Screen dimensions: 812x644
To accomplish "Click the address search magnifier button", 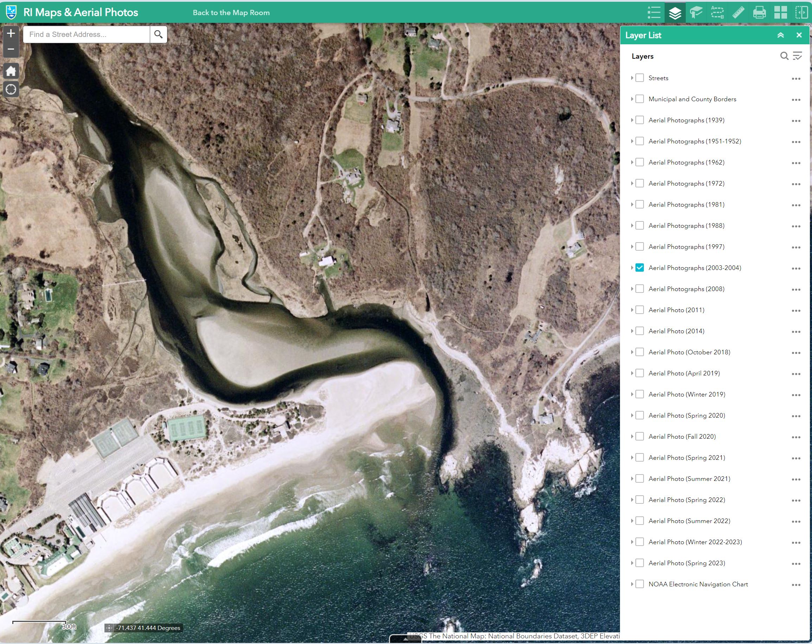I will click(x=159, y=34).
